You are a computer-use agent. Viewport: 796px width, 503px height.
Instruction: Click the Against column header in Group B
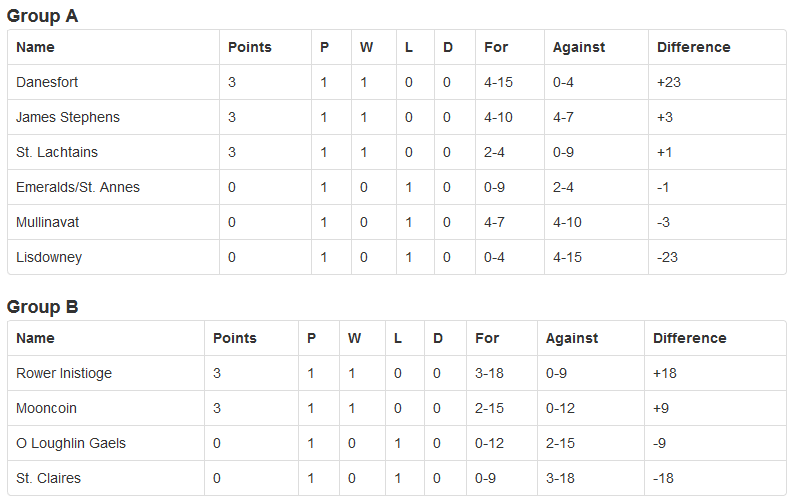572,338
